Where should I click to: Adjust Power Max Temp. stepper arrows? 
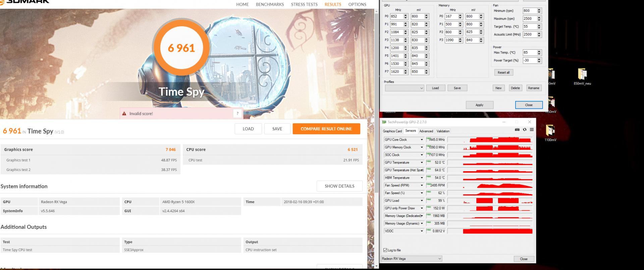(539, 52)
